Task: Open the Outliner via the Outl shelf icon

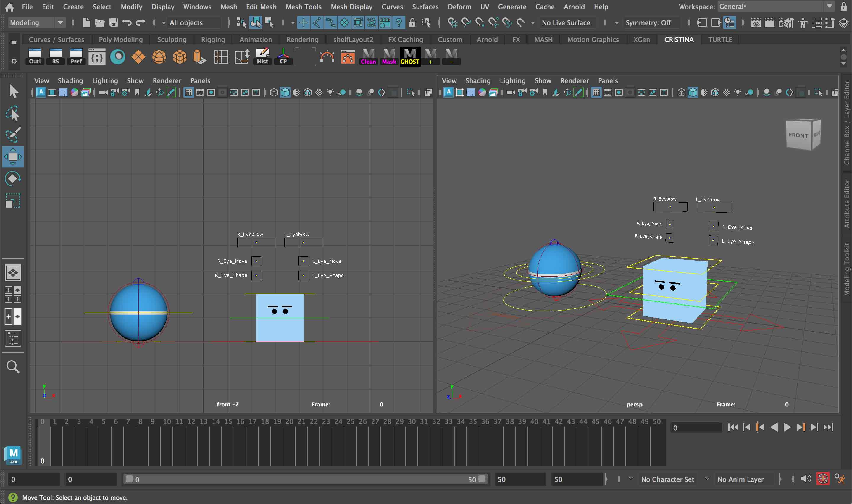Action: 34,56
